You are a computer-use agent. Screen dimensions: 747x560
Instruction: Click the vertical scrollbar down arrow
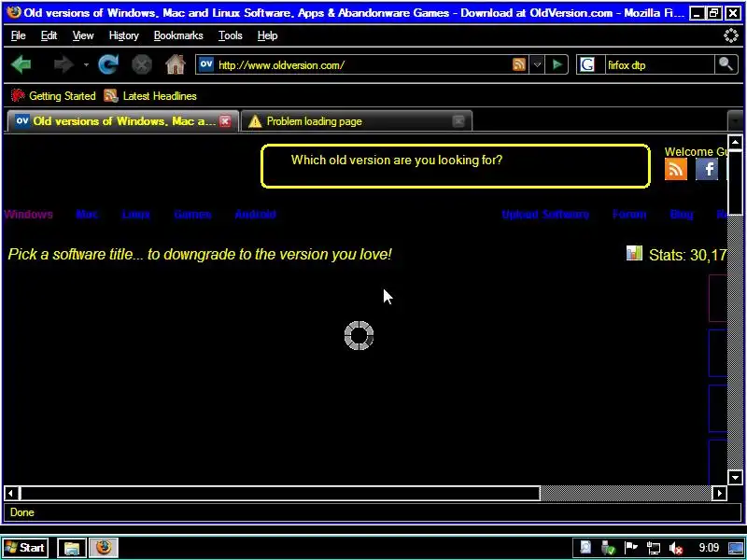point(735,477)
